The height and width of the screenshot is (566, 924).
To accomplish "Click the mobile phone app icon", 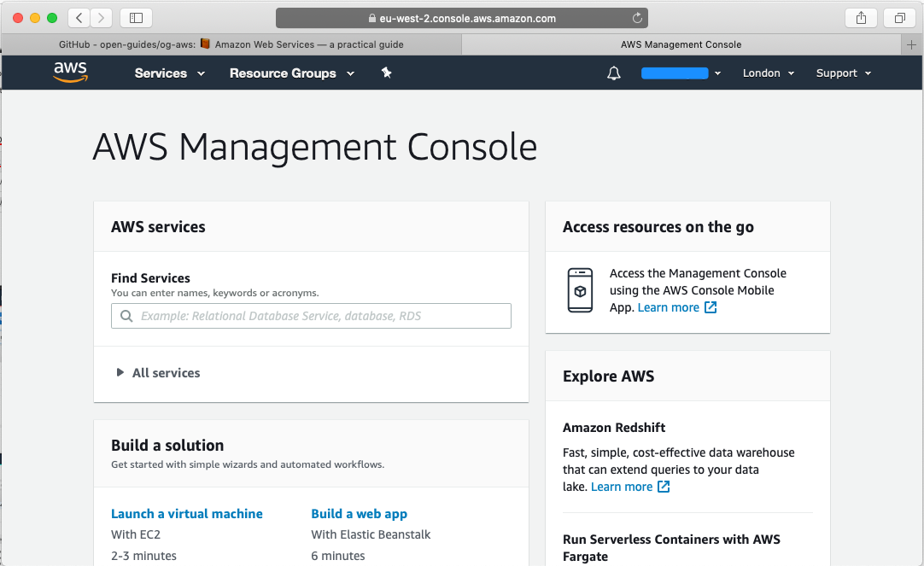I will point(580,290).
